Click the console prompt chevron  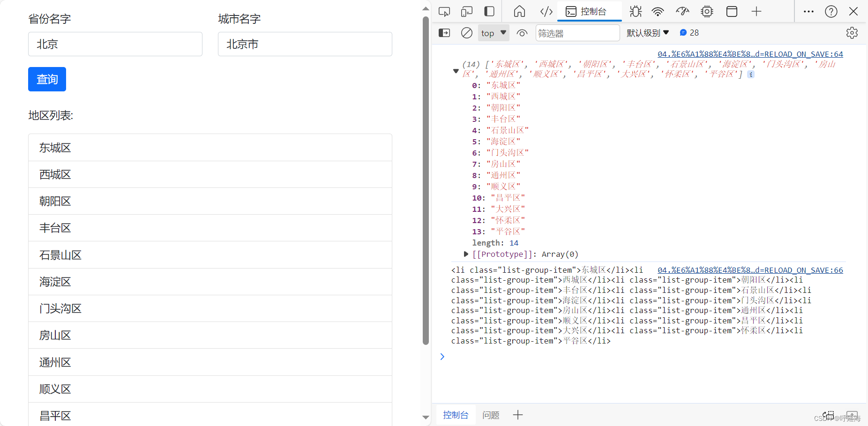coord(442,357)
